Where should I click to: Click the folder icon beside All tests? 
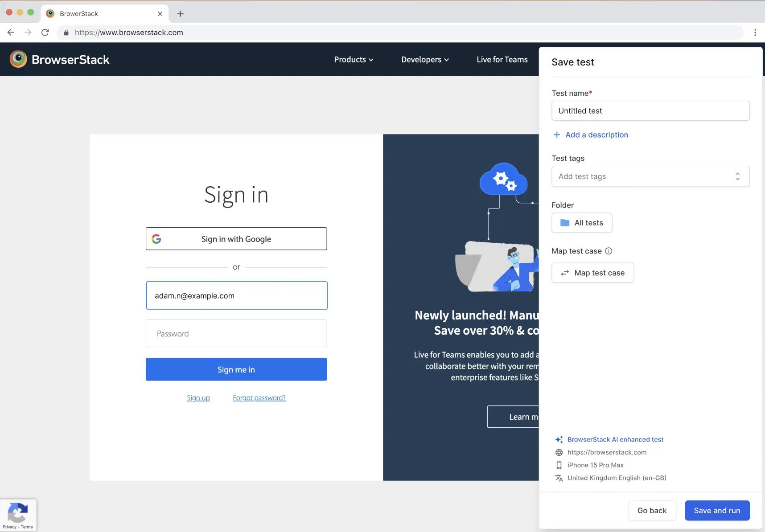(x=565, y=223)
